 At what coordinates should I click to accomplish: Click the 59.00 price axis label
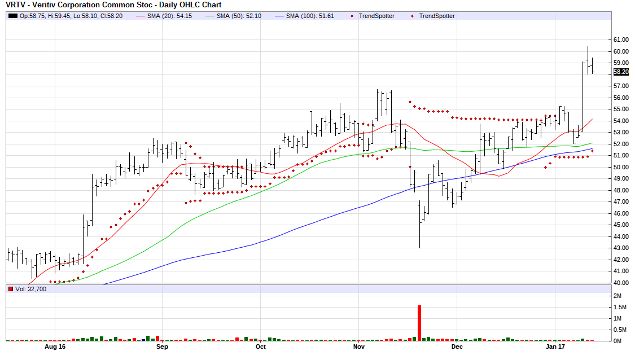pyautogui.click(x=621, y=63)
